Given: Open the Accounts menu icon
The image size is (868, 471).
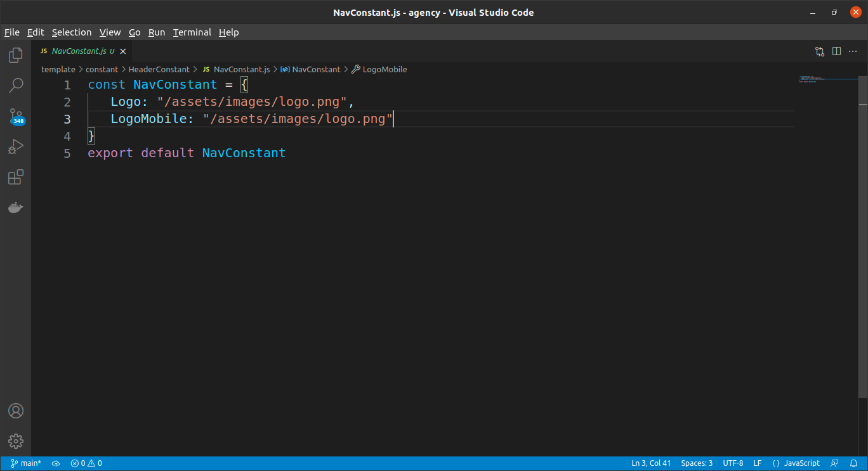Looking at the screenshot, I should (x=16, y=411).
